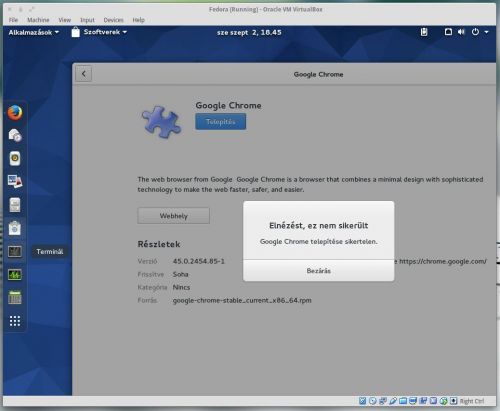Open the photos app icon in dock
Viewport: 500px width, 411px height.
[x=15, y=181]
